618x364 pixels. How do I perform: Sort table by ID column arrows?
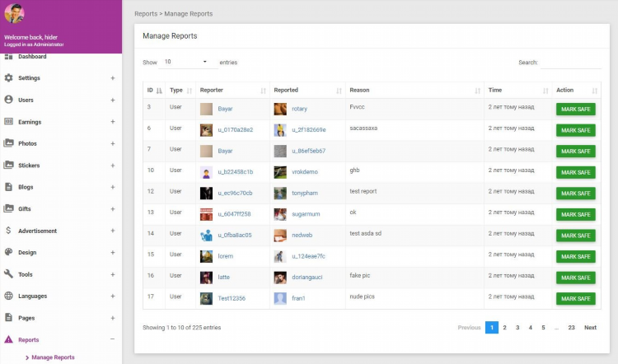coord(159,91)
